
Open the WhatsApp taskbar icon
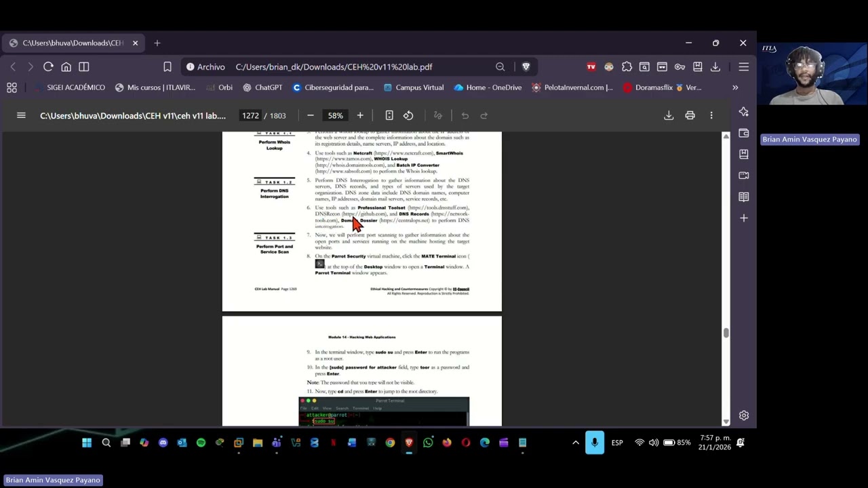point(428,443)
